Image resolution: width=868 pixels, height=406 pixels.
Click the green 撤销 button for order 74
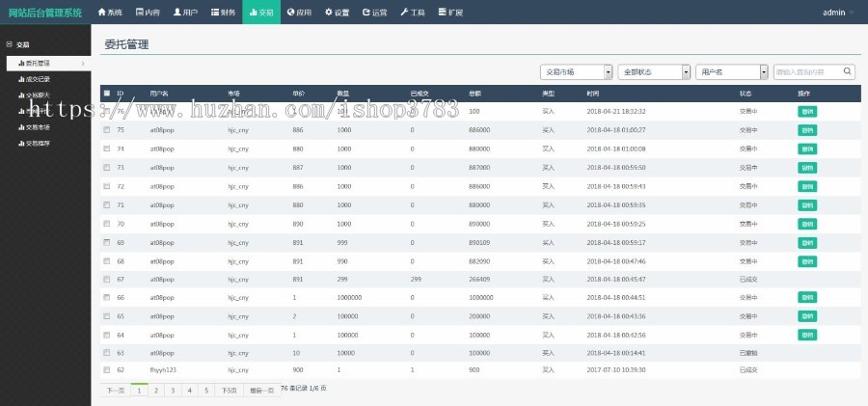(806, 149)
